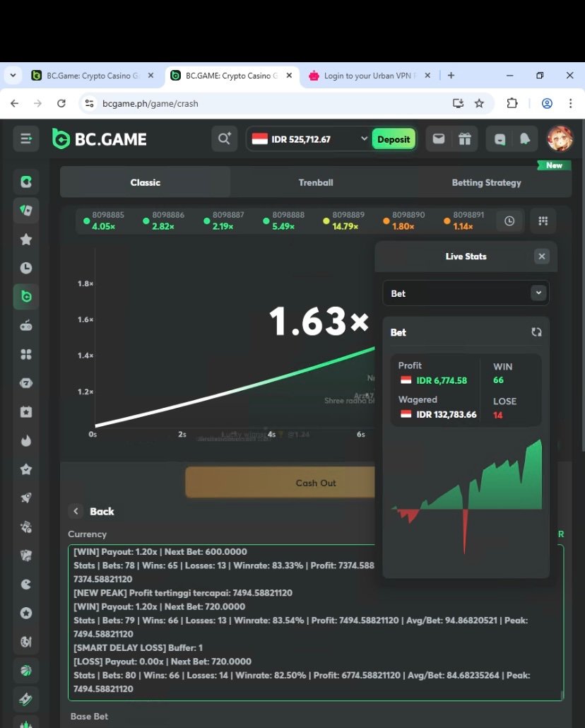
Task: Open the basketball sports sidebar icon
Action: (26, 671)
